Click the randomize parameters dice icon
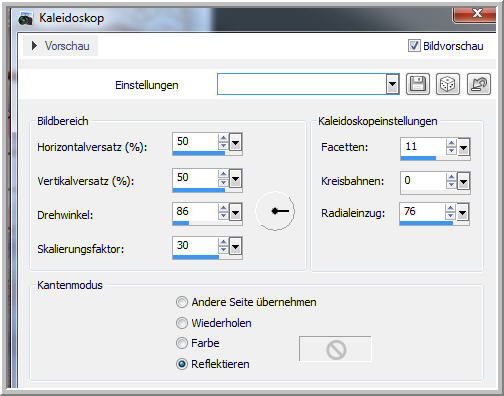The height and width of the screenshot is (396, 504). point(448,84)
